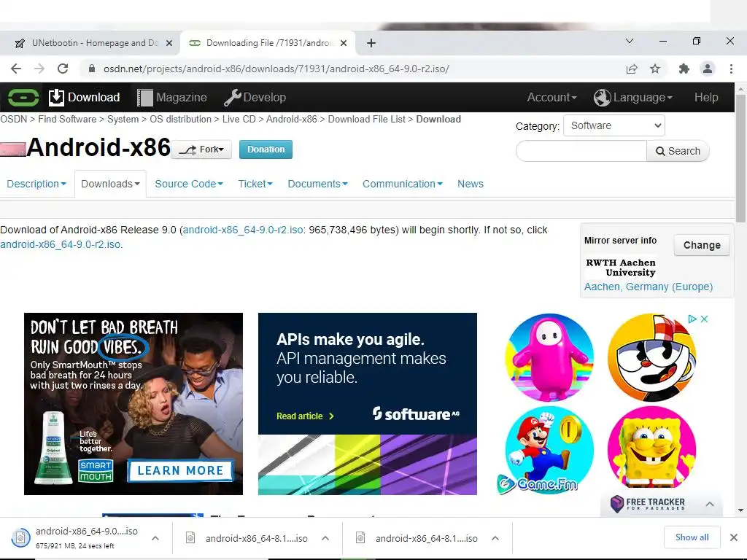This screenshot has width=747, height=560.
Task: Click the padlock site info icon
Action: coord(92,69)
